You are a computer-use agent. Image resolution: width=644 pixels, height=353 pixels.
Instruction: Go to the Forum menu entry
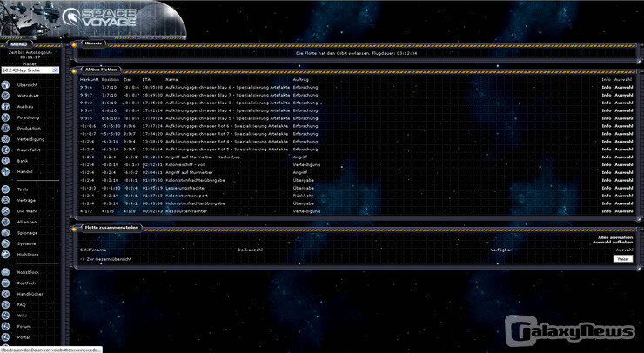23,326
